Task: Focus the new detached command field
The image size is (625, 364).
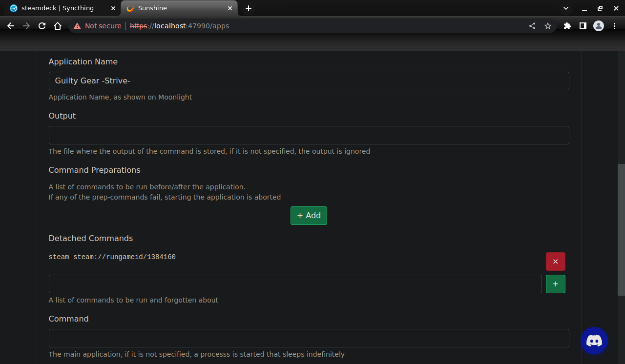Action: pyautogui.click(x=295, y=284)
